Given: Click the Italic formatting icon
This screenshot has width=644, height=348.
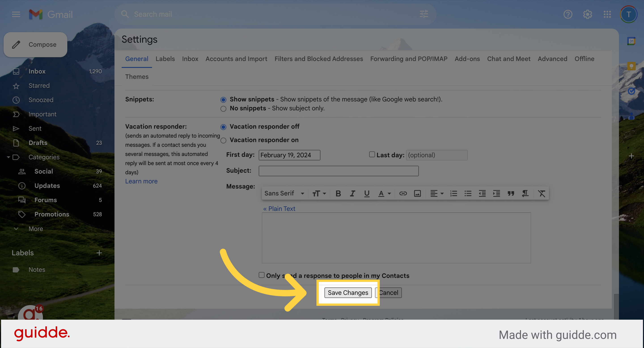Looking at the screenshot, I should pyautogui.click(x=352, y=193).
